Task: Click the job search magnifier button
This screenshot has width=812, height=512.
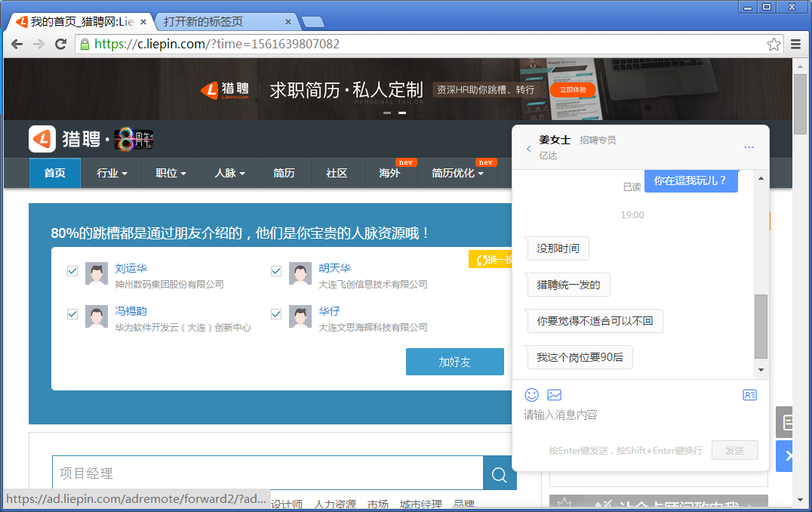Action: tap(500, 474)
